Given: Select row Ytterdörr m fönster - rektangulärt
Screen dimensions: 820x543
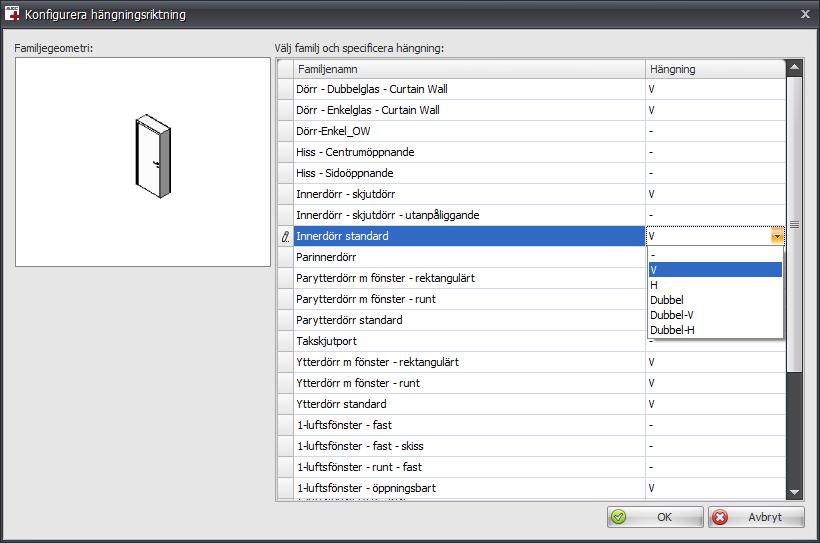Looking at the screenshot, I should 469,362.
